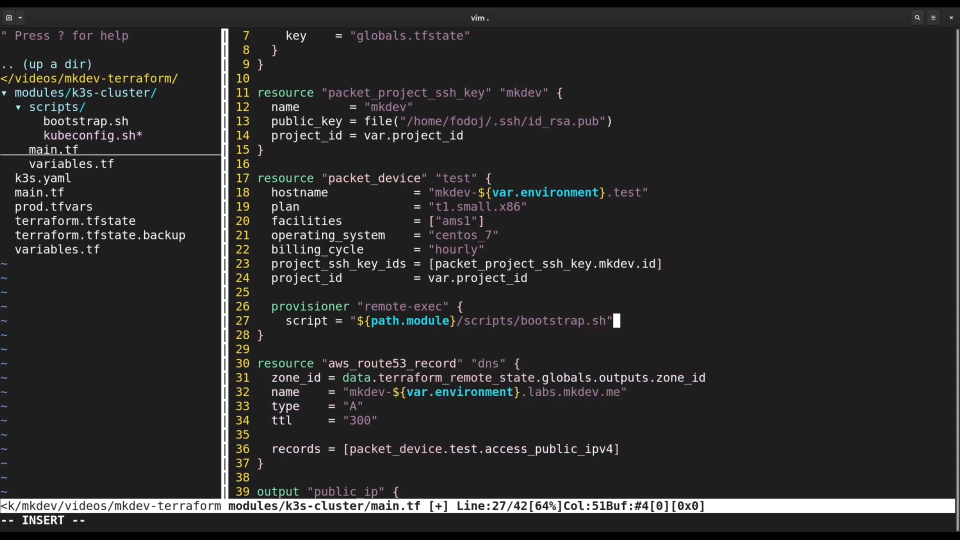This screenshot has width=960, height=540.
Task: Click the hostname attribute on line 18
Action: [299, 192]
